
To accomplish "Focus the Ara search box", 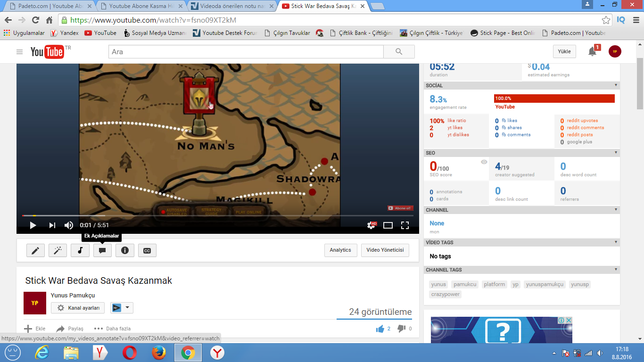I will click(x=246, y=52).
